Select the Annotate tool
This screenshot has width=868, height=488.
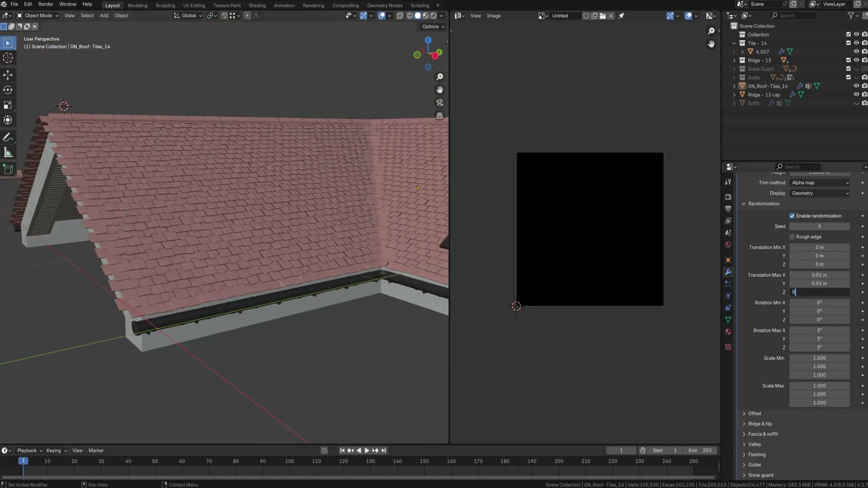click(8, 137)
